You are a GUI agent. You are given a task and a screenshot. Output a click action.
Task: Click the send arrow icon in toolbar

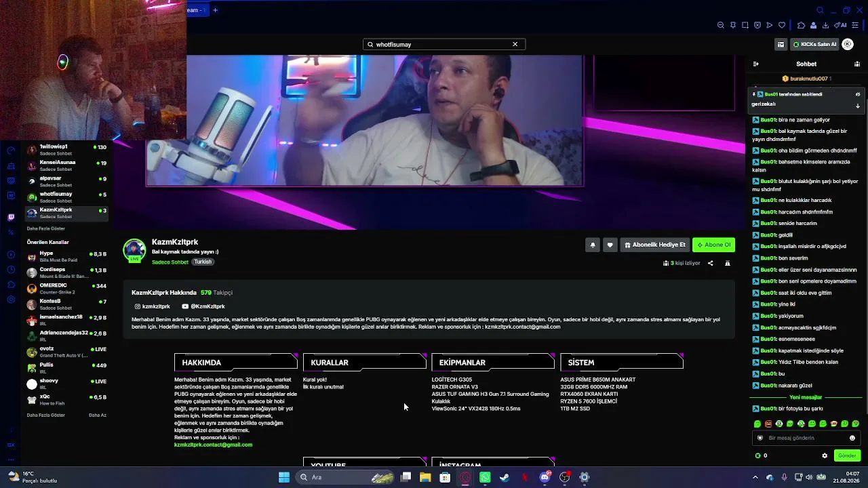(x=770, y=25)
